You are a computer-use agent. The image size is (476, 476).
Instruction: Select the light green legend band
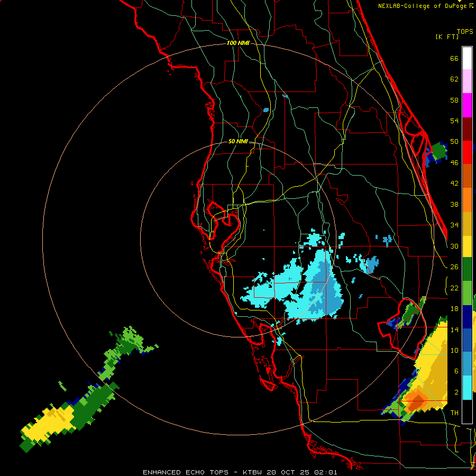(467, 292)
